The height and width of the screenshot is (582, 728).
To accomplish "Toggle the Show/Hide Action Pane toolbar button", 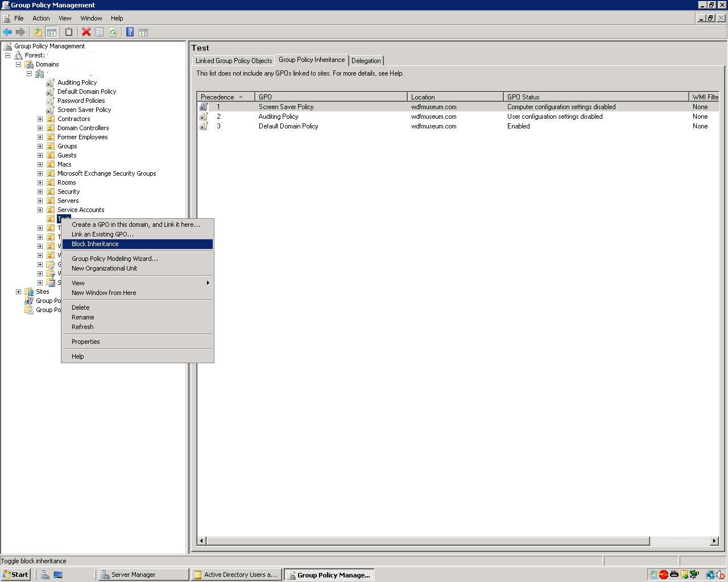I will (x=143, y=32).
